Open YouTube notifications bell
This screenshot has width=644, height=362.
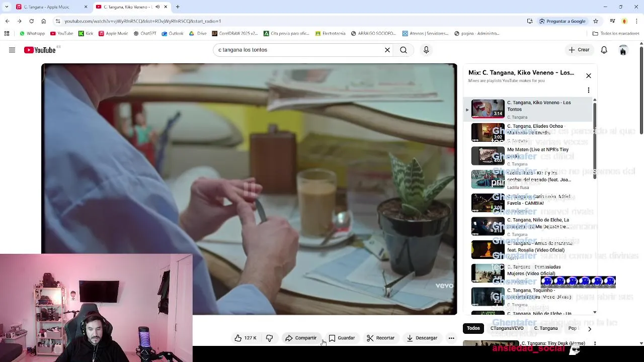(604, 50)
